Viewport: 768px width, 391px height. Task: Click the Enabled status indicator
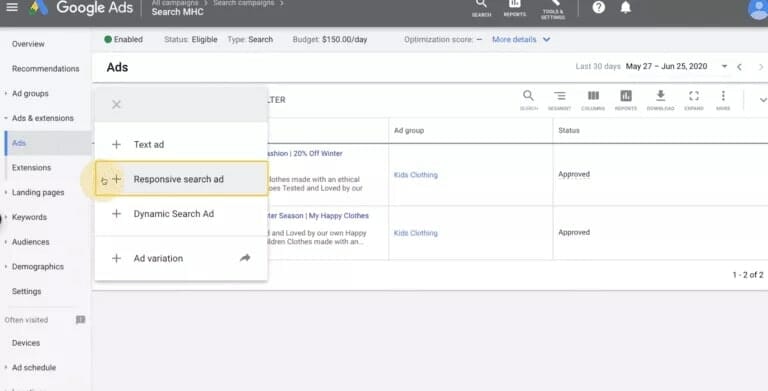[x=123, y=39]
